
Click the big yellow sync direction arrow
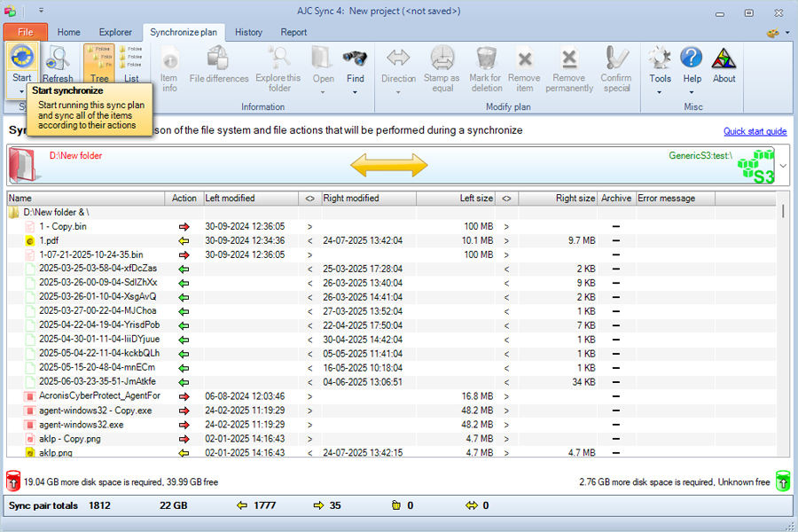(389, 166)
